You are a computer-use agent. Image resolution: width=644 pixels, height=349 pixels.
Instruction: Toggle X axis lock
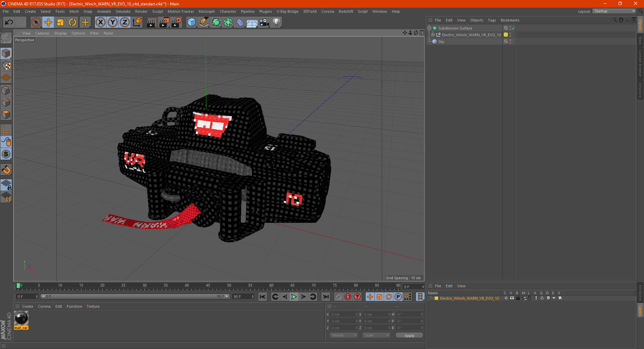click(x=100, y=22)
